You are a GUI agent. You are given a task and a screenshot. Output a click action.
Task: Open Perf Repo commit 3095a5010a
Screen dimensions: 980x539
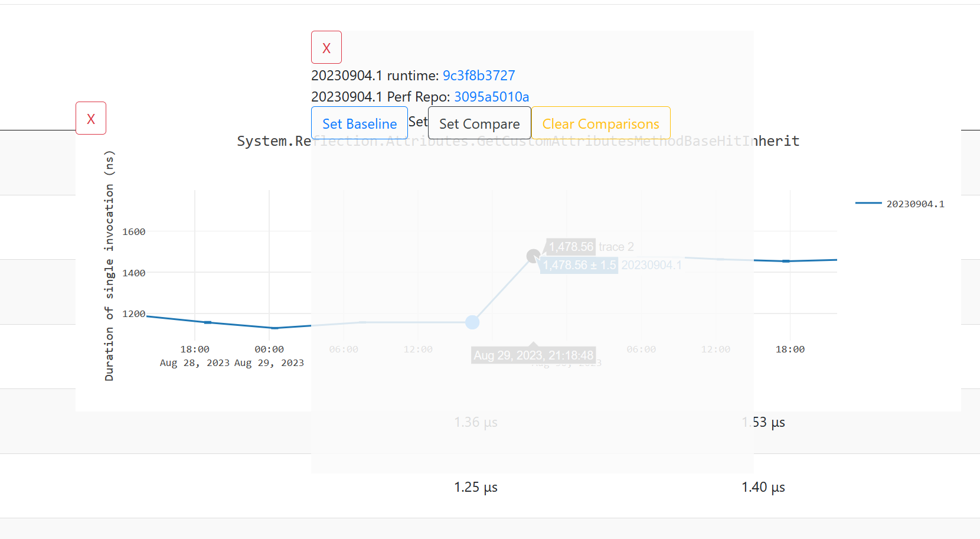[491, 97]
